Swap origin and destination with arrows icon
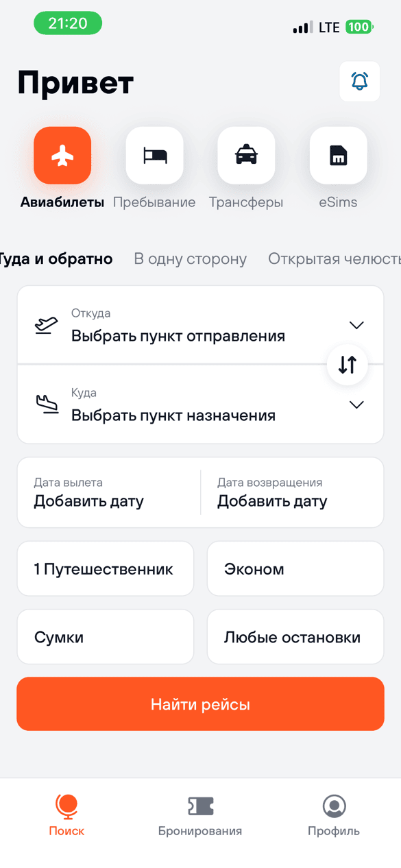The image size is (401, 868). pyautogui.click(x=347, y=365)
